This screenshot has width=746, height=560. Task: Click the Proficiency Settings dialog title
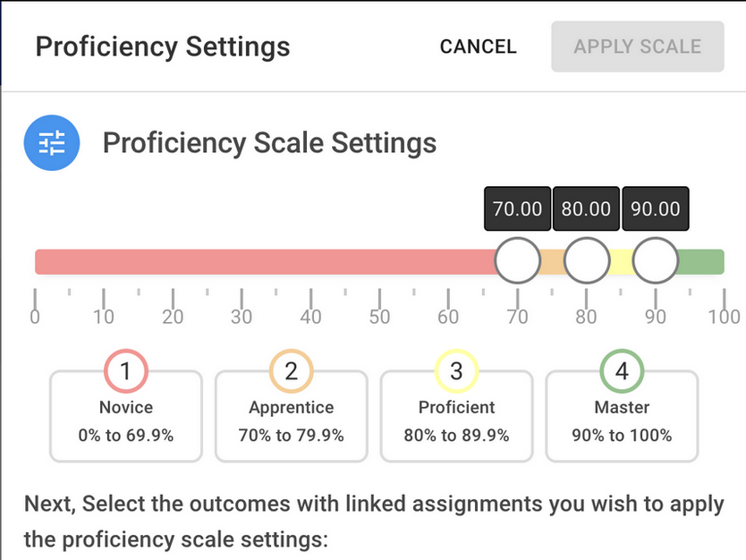click(x=163, y=47)
